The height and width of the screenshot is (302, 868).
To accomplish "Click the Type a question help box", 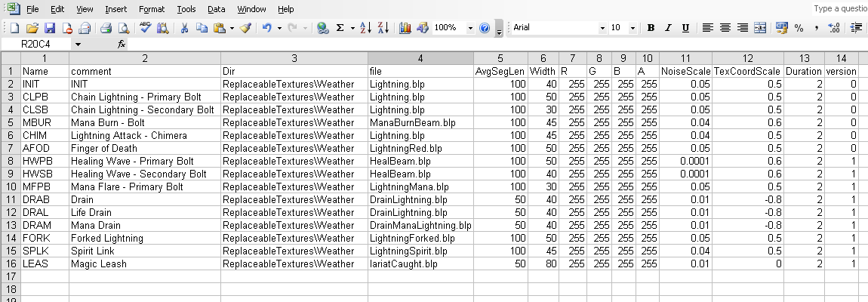I will coord(840,8).
